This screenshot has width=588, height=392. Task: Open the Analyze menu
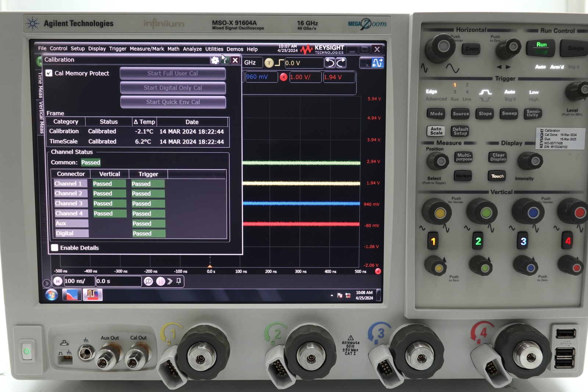[192, 49]
